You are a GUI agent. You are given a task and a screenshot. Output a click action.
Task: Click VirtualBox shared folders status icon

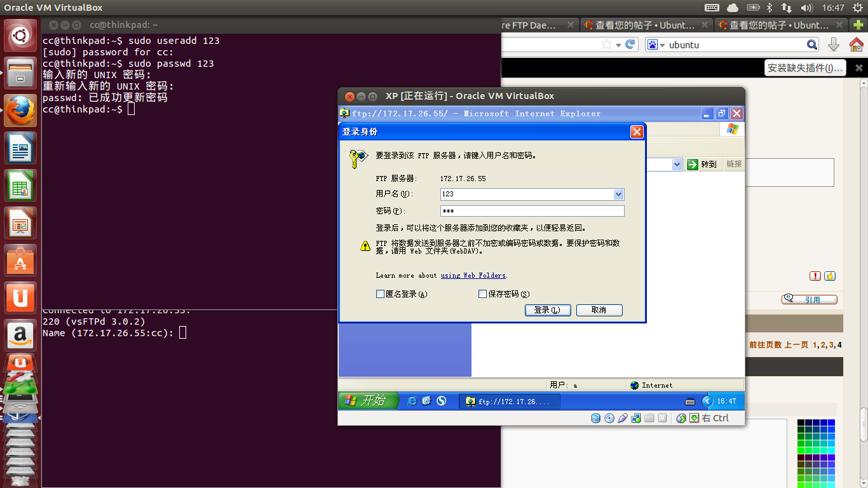pos(649,418)
